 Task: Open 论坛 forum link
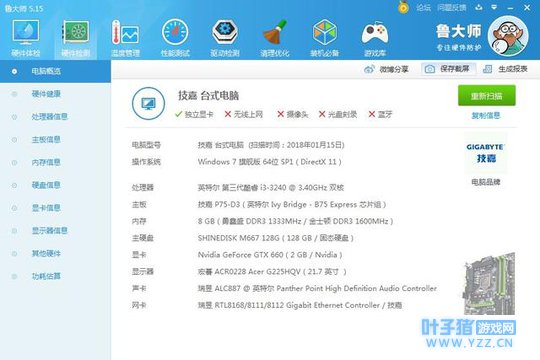click(423, 8)
